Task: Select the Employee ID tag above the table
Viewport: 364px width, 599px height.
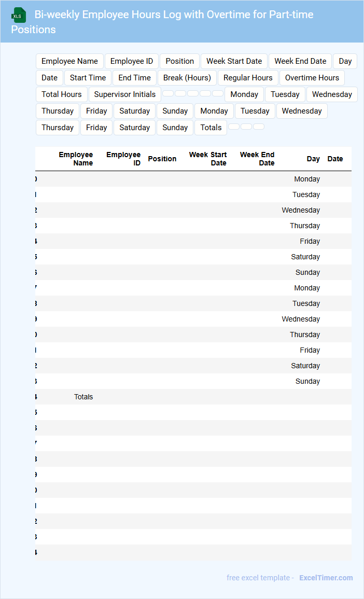Action: 132,61
